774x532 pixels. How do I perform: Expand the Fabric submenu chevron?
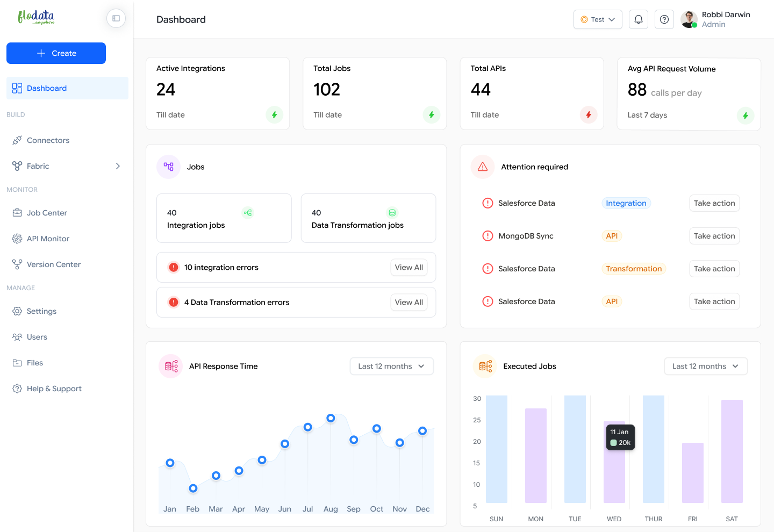click(x=118, y=166)
